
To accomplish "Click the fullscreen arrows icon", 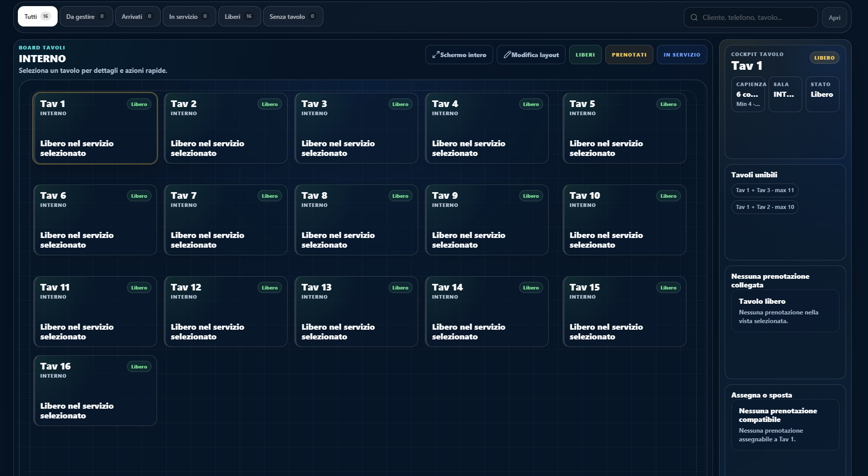I will (436, 55).
